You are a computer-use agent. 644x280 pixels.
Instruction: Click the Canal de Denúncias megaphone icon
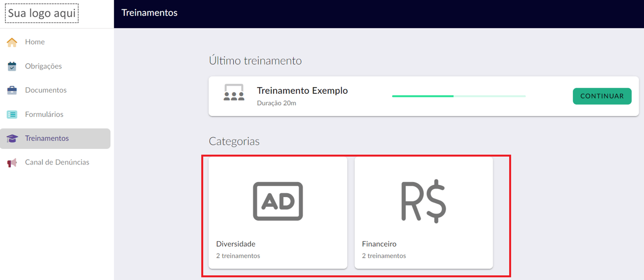click(x=12, y=163)
